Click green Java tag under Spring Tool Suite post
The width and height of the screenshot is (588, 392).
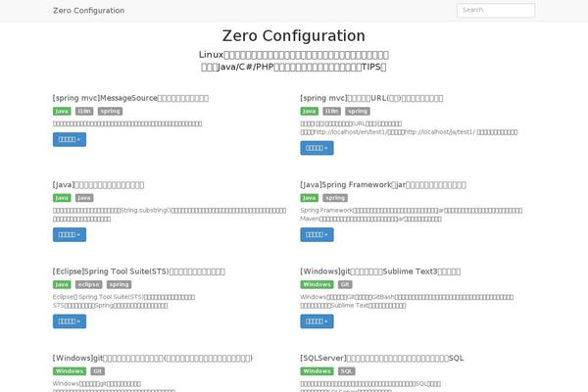click(x=62, y=285)
